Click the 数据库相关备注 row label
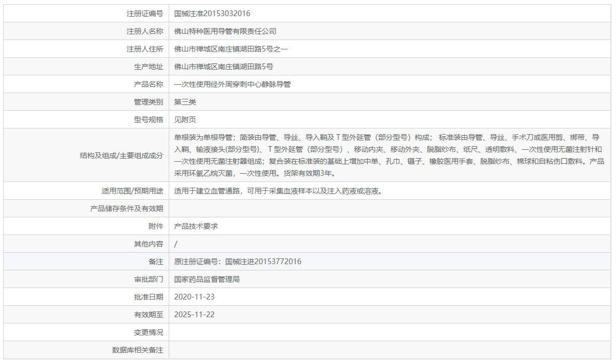Image resolution: width=616 pixels, height=364 pixels. [137, 350]
